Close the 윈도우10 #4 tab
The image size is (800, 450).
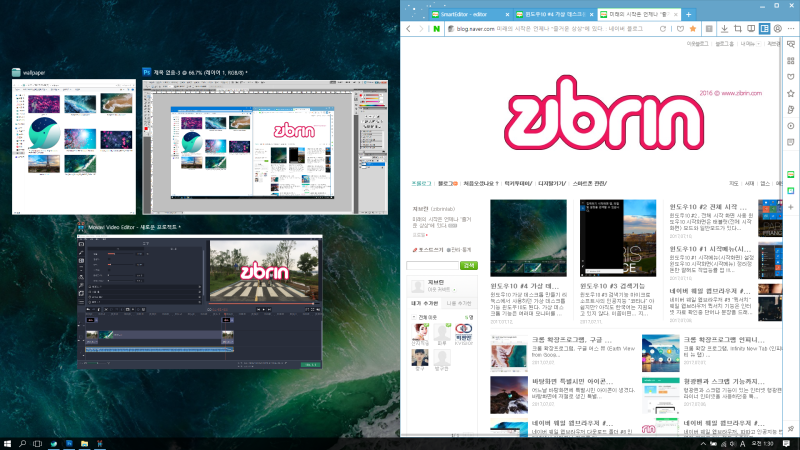tap(591, 15)
